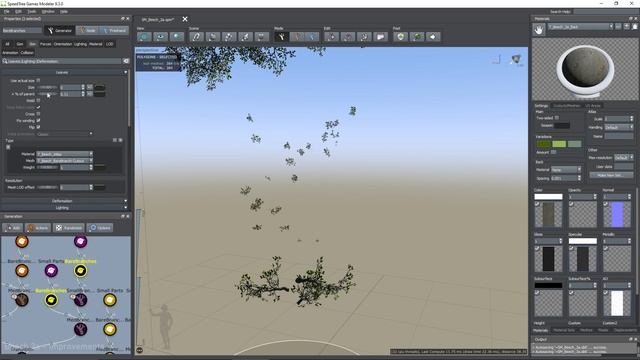Toggle the Fix winding checkbox
640x360 pixels.
pos(38,120)
